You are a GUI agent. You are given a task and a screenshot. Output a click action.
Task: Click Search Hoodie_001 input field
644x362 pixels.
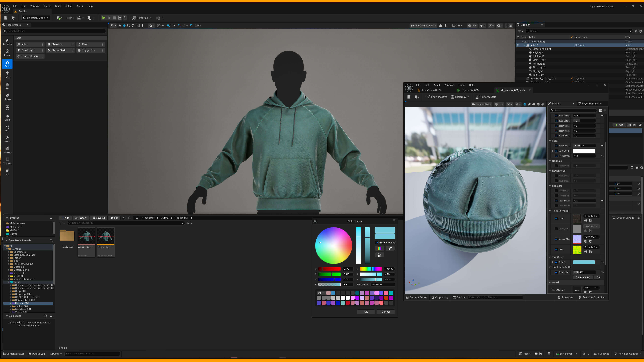(x=126, y=223)
